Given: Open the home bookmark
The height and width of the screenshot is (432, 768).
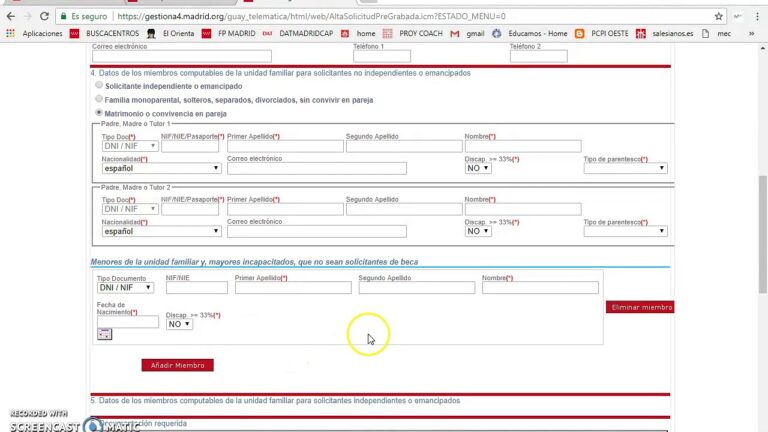Looking at the screenshot, I should pos(358,33).
